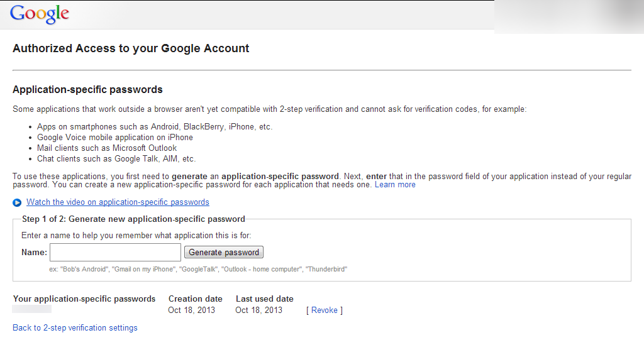Select the redacted password name entry
The width and height of the screenshot is (644, 362).
coord(32,309)
